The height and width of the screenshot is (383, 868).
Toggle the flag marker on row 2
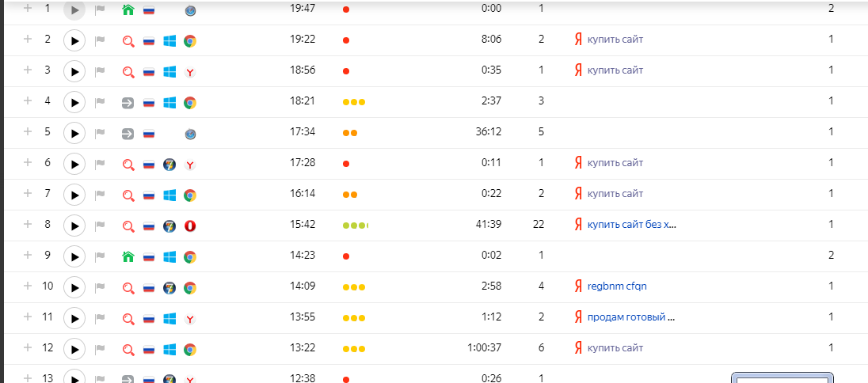pos(100,40)
